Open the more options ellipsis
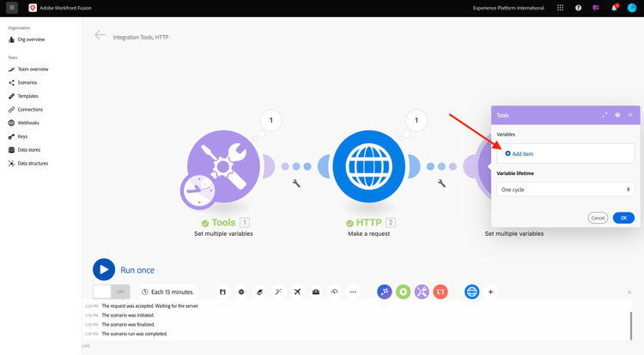Image resolution: width=644 pixels, height=355 pixels. (353, 292)
